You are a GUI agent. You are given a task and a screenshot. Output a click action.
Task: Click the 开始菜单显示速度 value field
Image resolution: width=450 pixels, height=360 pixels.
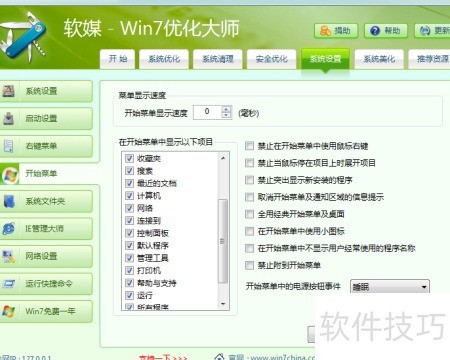207,112
